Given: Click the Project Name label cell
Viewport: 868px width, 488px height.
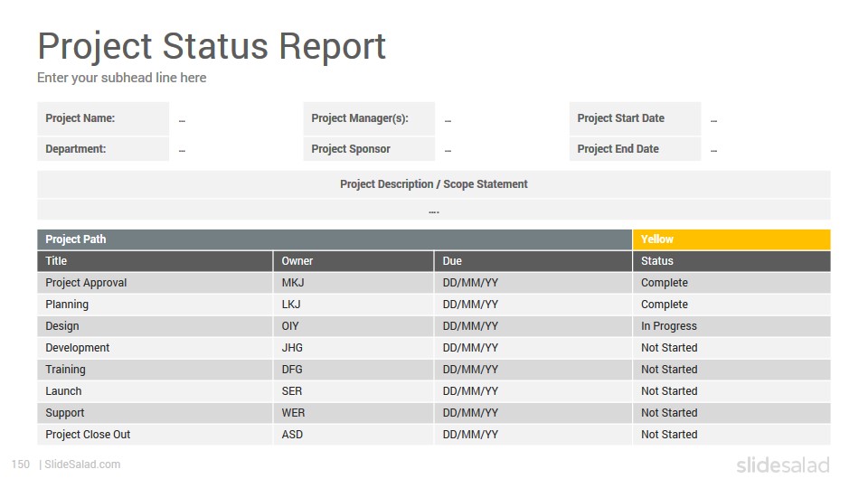Looking at the screenshot, I should tap(103, 118).
